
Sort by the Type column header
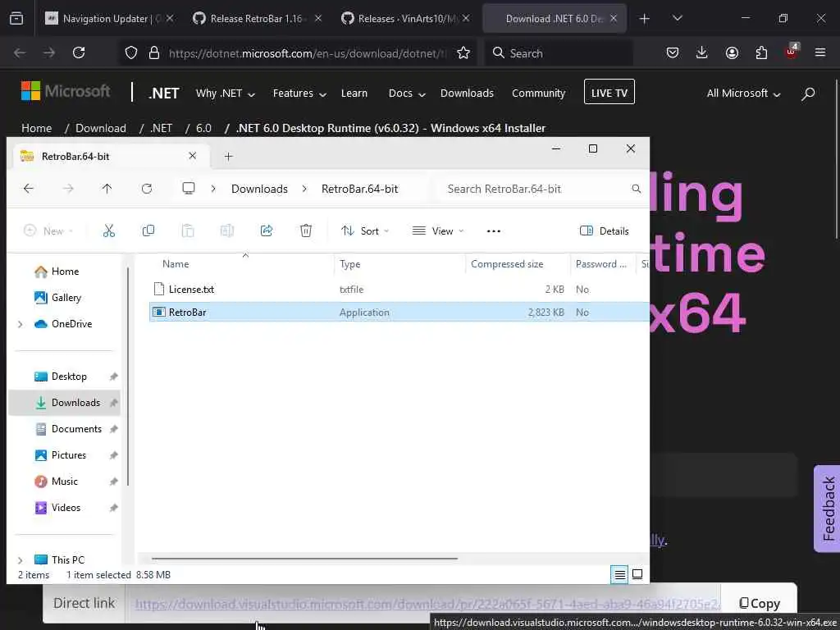pyautogui.click(x=349, y=264)
